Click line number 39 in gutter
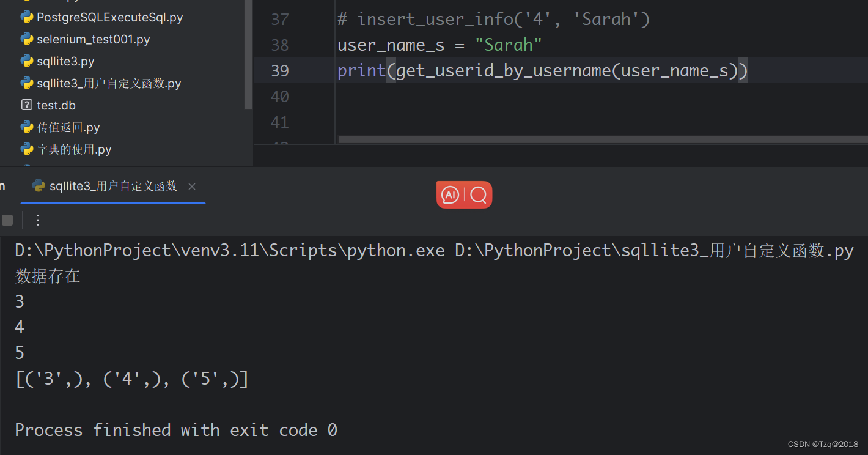The width and height of the screenshot is (868, 455). [x=279, y=70]
